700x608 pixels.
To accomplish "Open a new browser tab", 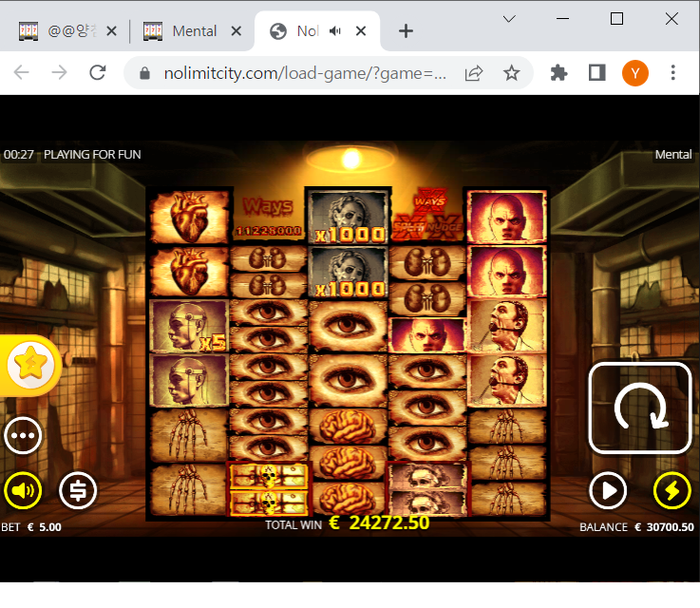I will pos(406,31).
